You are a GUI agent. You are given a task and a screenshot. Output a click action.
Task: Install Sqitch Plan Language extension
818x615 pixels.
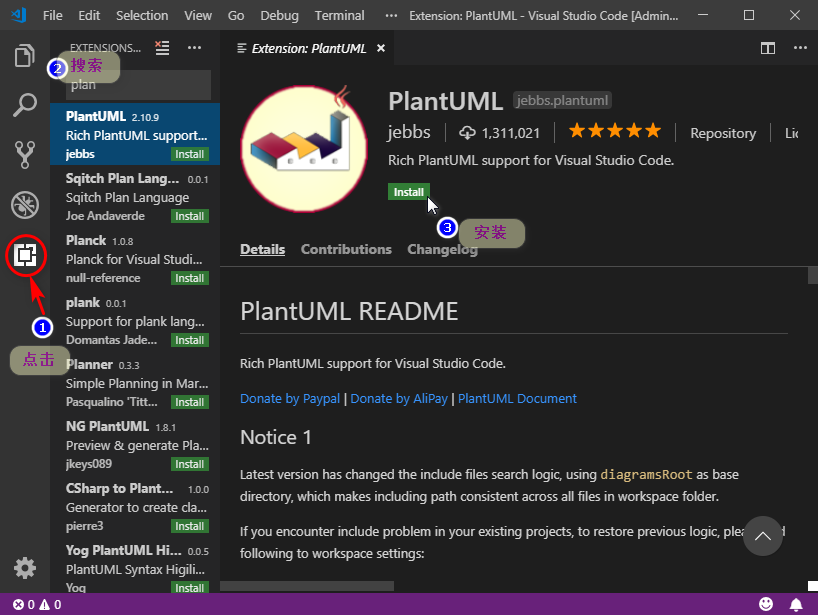[x=189, y=216]
